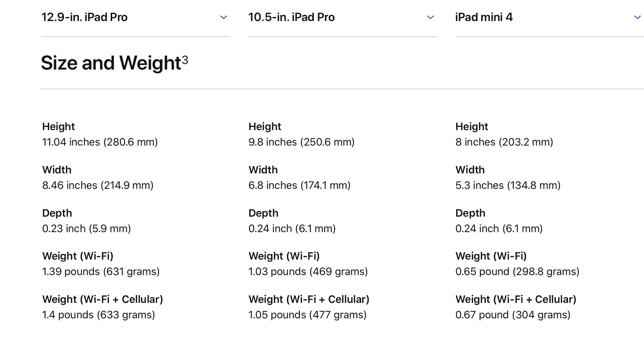Image resolution: width=644 pixels, height=352 pixels.
Task: Select the 10.5-in. iPad Pro model name
Action: click(291, 17)
